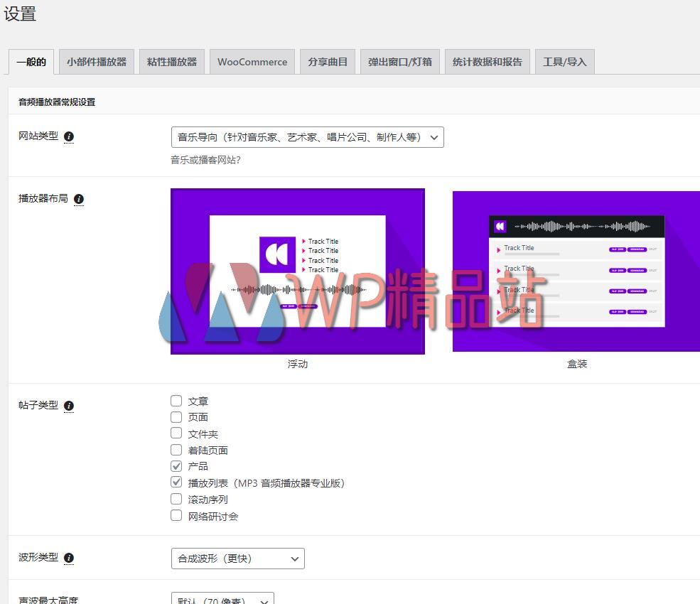
Task: Click the info icon beside 波形类型
Action: 68,558
